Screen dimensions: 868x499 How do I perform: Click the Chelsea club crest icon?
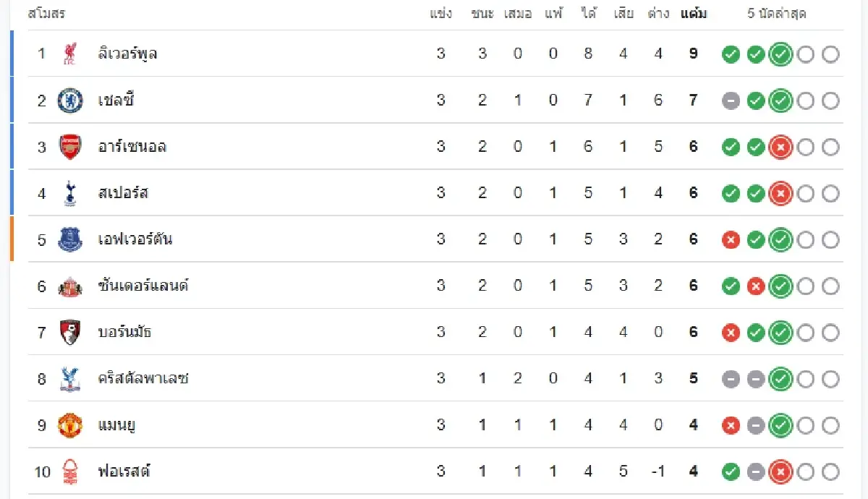(70, 101)
